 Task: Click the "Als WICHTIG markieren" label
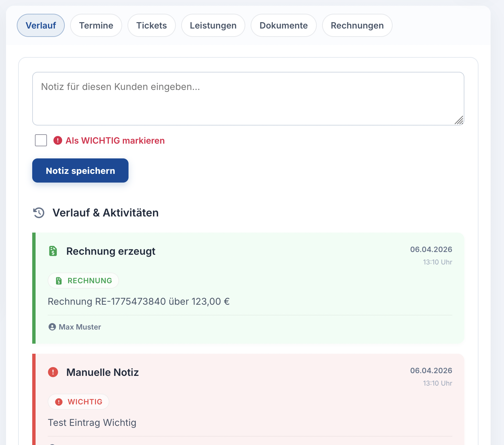click(x=115, y=141)
